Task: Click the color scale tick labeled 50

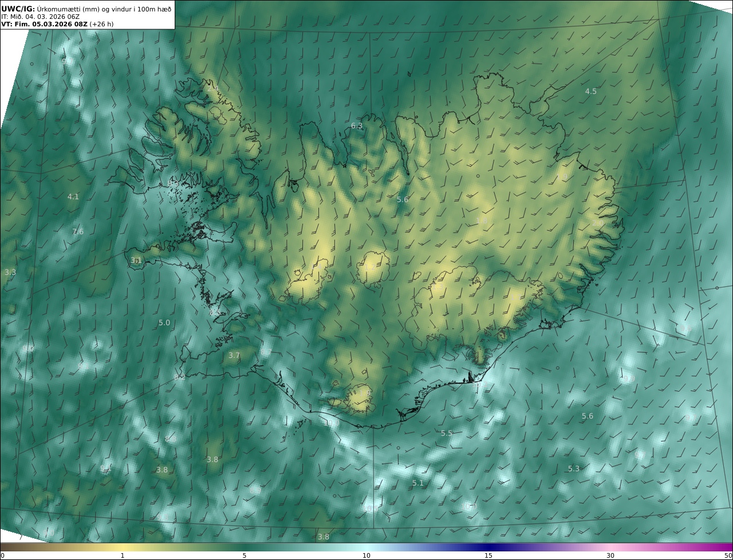Action: point(728,555)
